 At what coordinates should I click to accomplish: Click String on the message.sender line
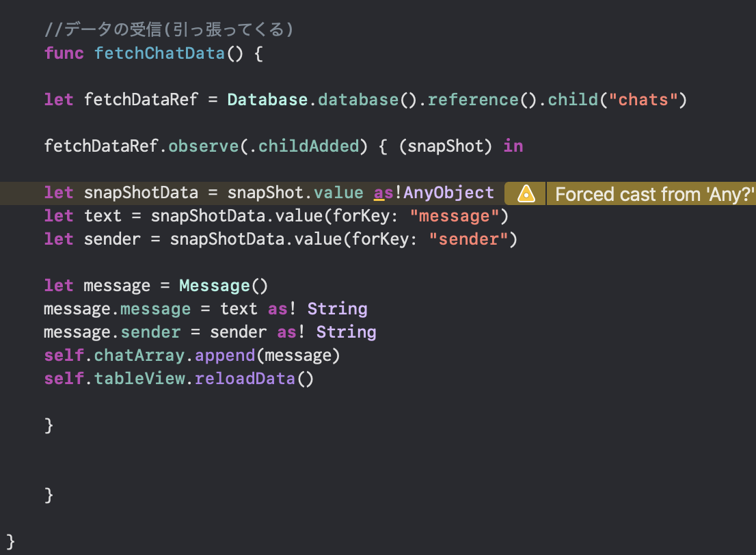[346, 332]
